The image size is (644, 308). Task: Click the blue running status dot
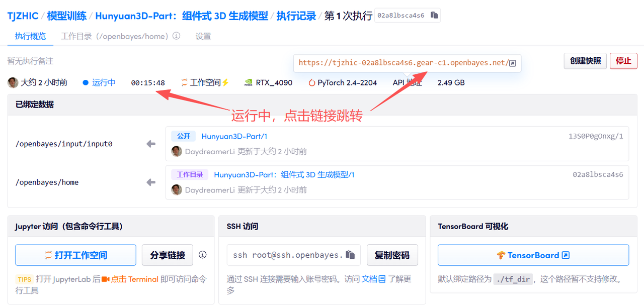click(x=86, y=82)
